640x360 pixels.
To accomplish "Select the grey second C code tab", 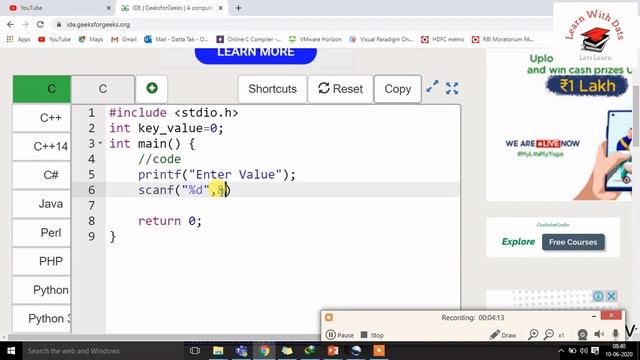I will click(103, 89).
